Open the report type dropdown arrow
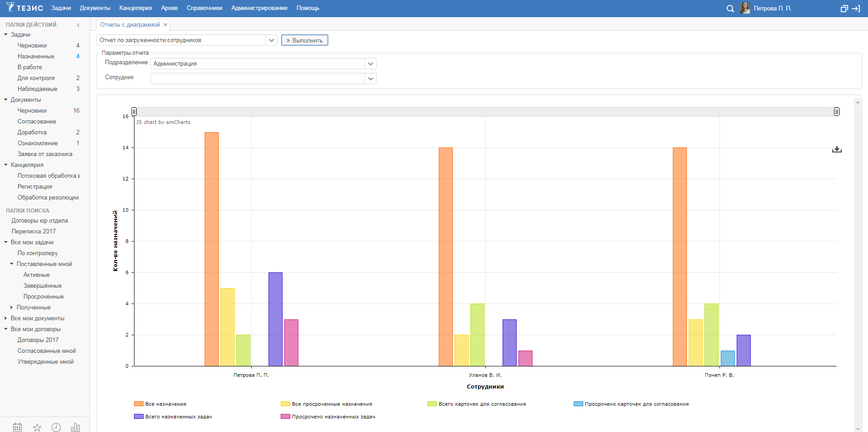The width and height of the screenshot is (868, 432). pyautogui.click(x=271, y=40)
